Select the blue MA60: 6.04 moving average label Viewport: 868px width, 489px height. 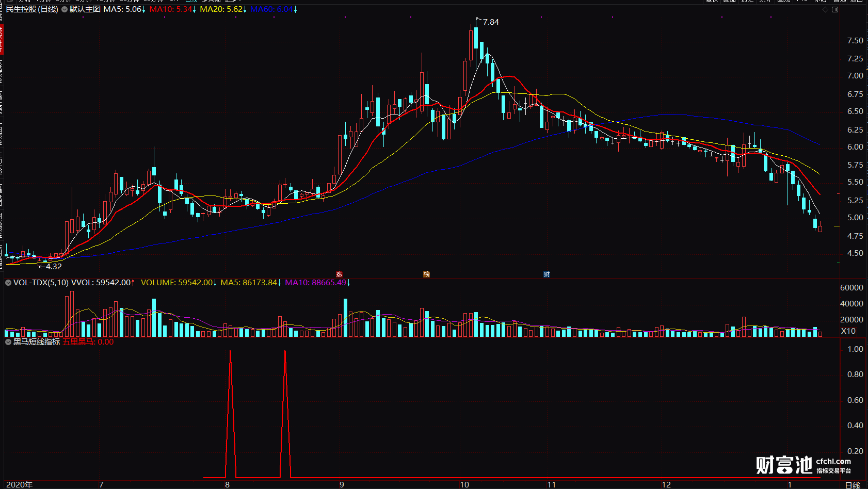[x=271, y=9]
